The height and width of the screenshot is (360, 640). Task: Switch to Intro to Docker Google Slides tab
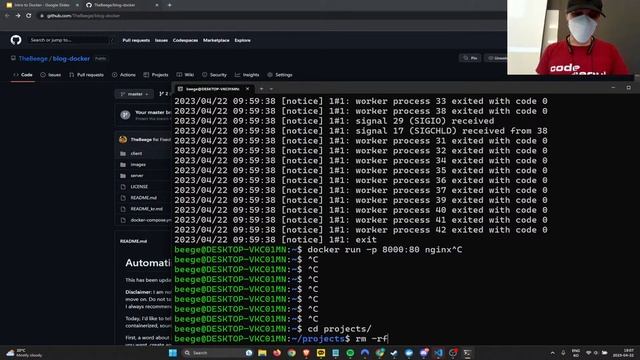tap(41, 5)
